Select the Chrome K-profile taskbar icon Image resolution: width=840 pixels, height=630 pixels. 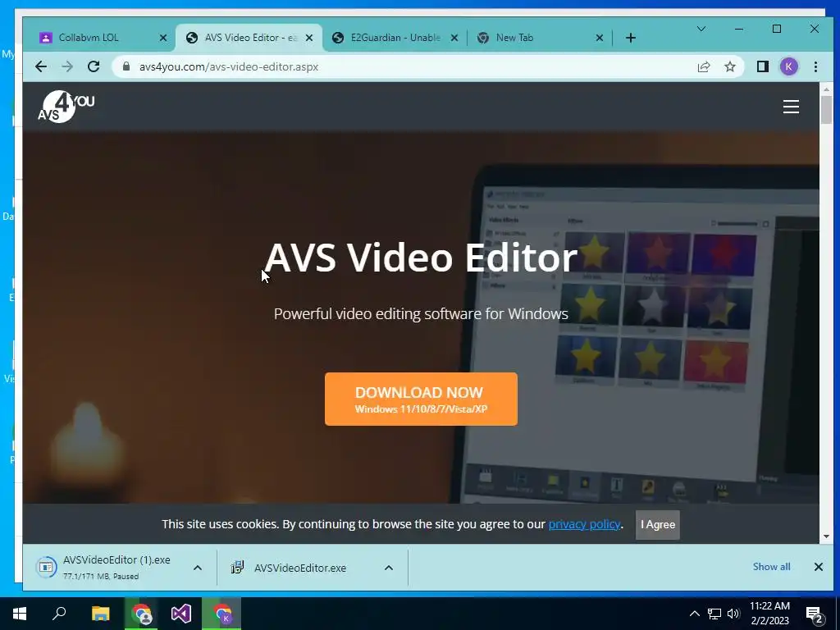[221, 614]
